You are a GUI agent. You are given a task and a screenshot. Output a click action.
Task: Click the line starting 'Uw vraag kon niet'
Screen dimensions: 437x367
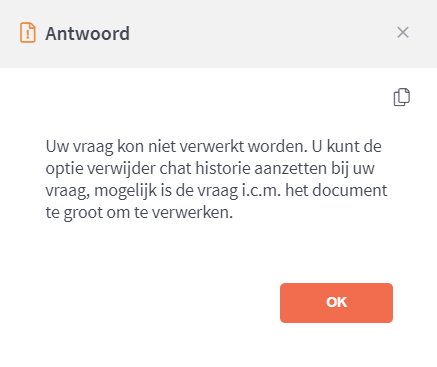point(214,146)
